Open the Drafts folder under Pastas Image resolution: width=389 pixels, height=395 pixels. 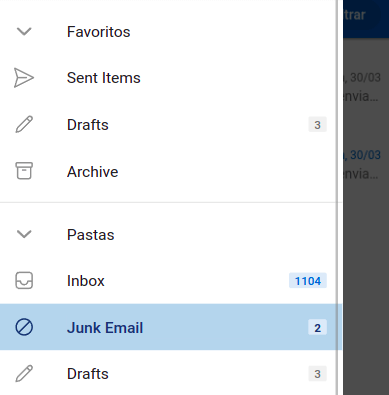click(169, 373)
